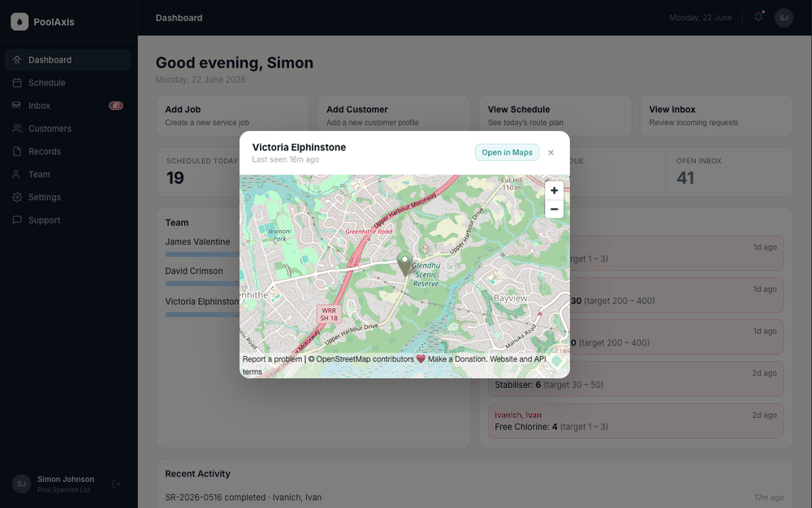Navigate to Customers page

point(67,128)
